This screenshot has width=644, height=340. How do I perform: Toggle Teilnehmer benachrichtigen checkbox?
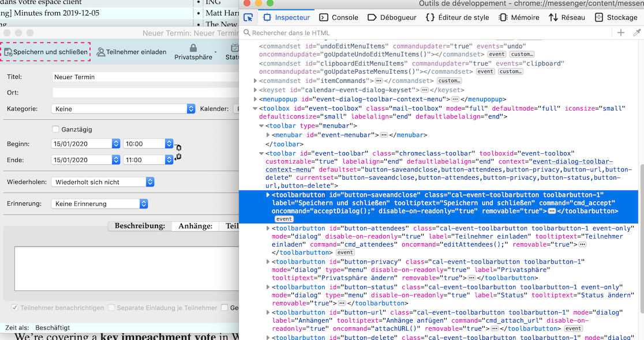pos(15,308)
